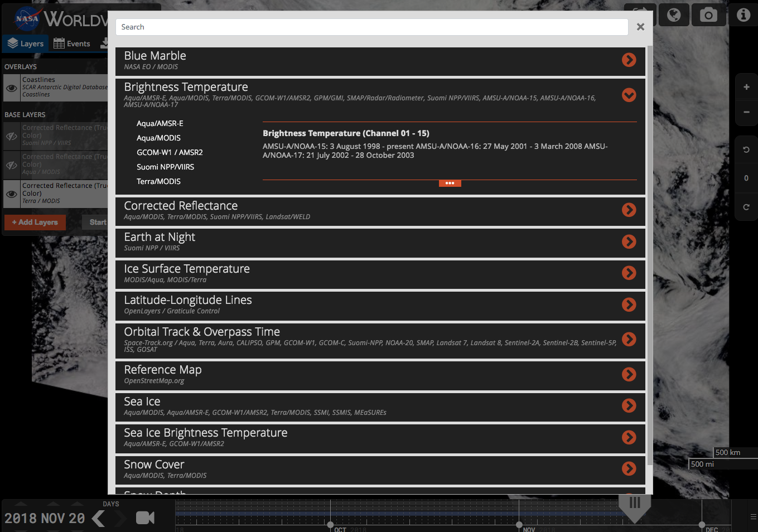Viewport: 758px width, 532px height.
Task: Take a screenshot with the camera icon
Action: pos(708,15)
